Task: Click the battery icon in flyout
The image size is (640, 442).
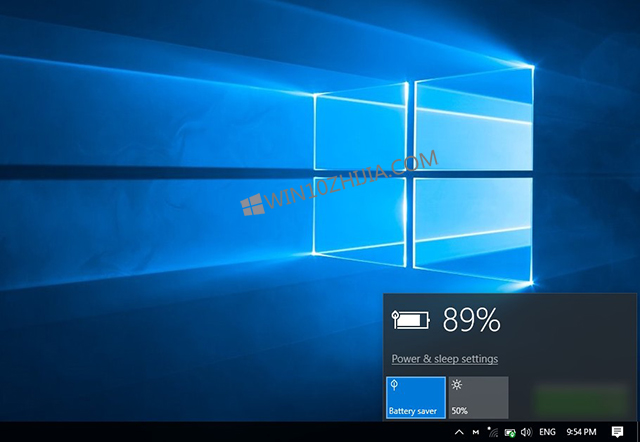Action: click(411, 320)
